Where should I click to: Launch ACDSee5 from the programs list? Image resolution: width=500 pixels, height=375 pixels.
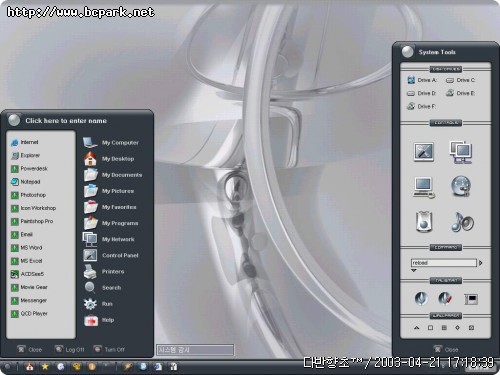pos(27,274)
